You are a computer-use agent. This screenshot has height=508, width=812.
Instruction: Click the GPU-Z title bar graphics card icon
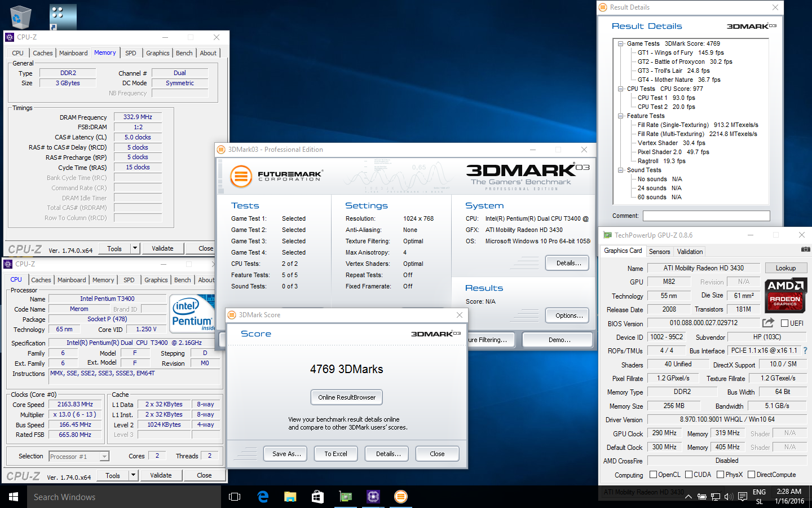[607, 235]
